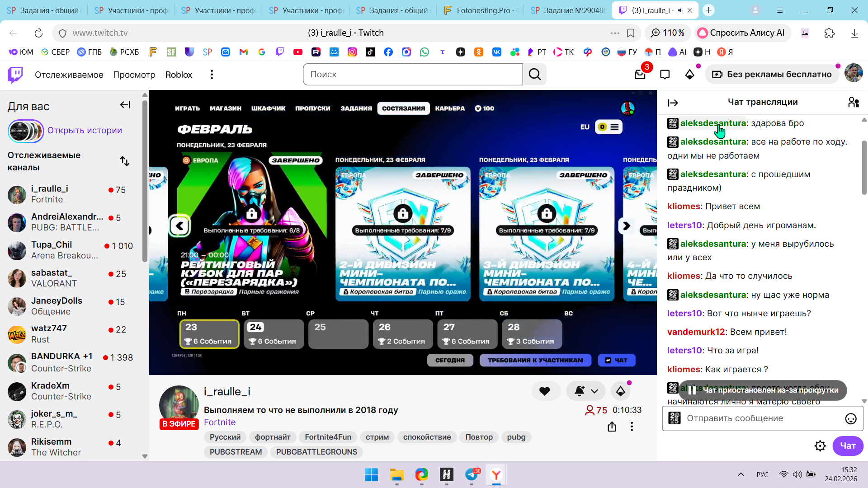The width and height of the screenshot is (868, 488).
Task: Toggle follow heart button for i_raulle_i
Action: (545, 391)
